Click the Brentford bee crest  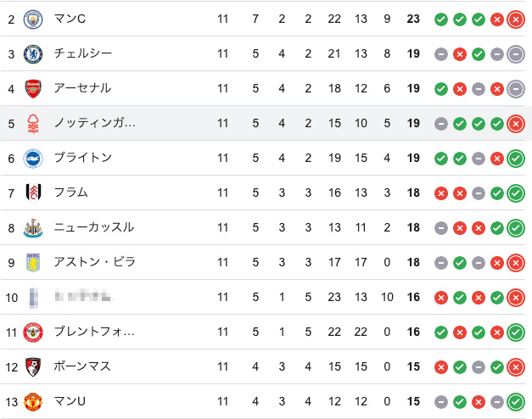[33, 332]
